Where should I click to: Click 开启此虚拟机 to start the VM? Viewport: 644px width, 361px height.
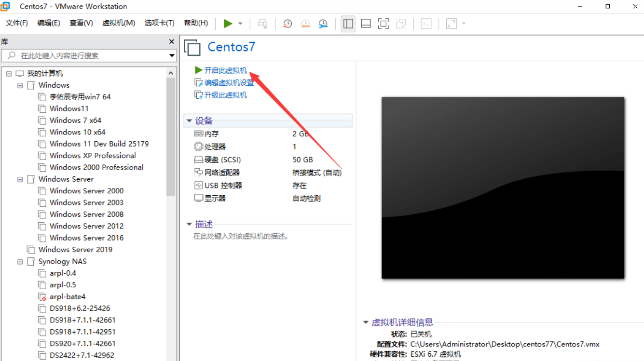point(224,70)
